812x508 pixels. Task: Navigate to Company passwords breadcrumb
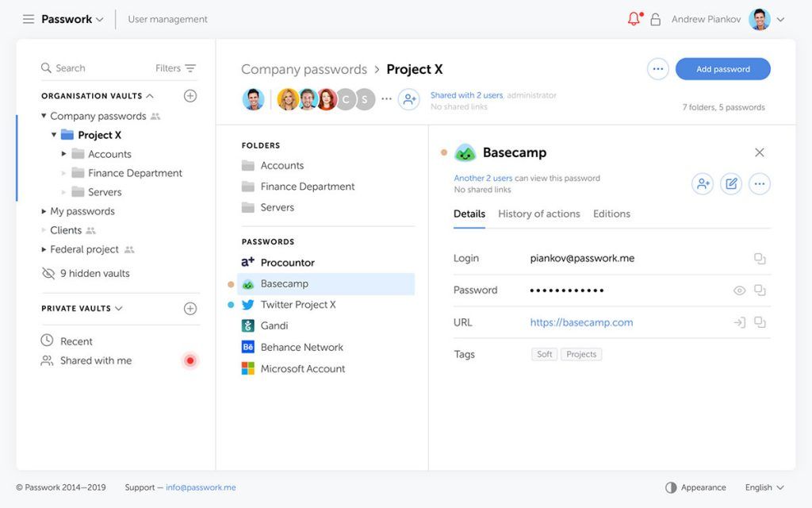[x=304, y=70]
